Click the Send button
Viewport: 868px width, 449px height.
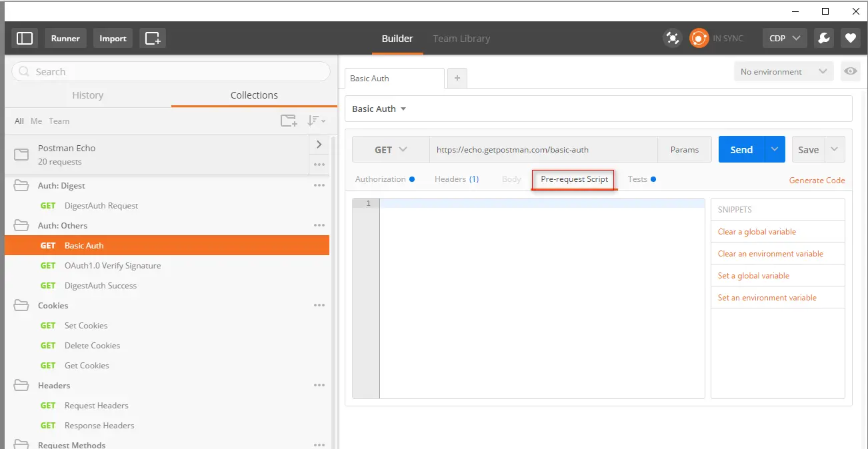741,149
